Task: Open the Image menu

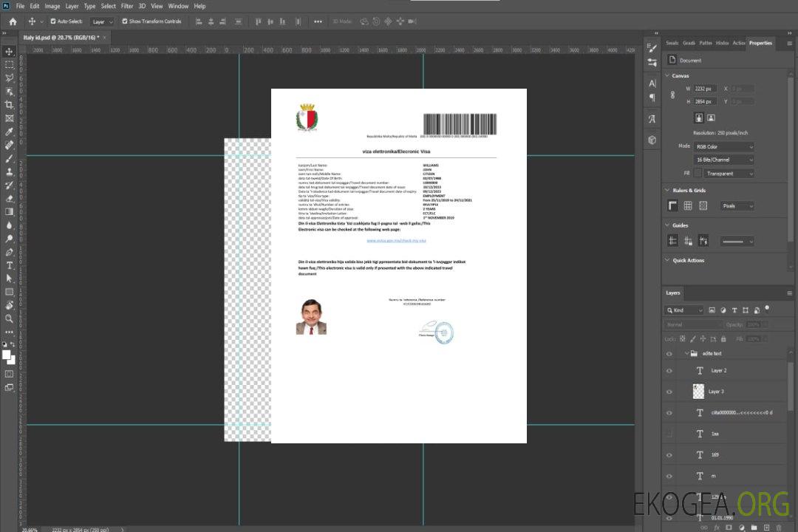Action: pos(52,6)
